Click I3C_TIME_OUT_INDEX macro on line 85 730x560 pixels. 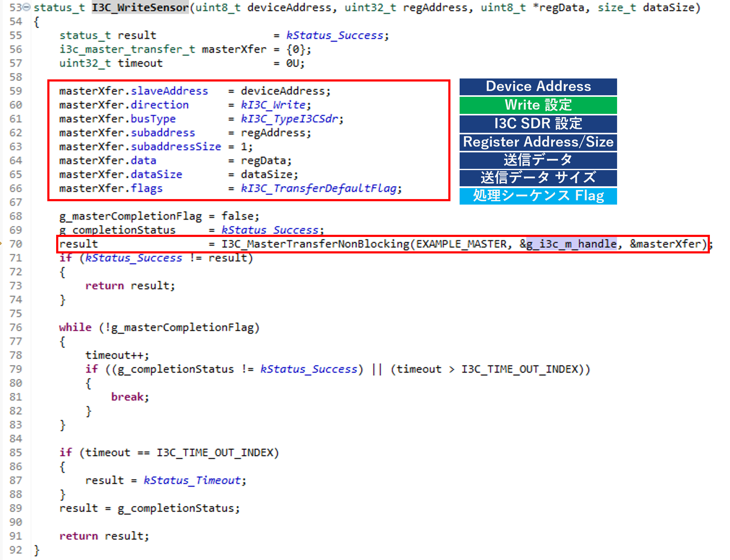coord(215,453)
